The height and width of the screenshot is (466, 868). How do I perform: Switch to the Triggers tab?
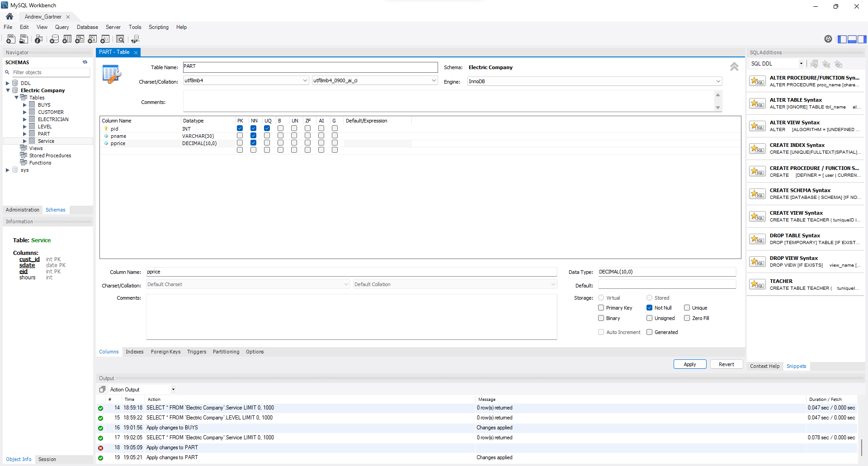coord(197,352)
